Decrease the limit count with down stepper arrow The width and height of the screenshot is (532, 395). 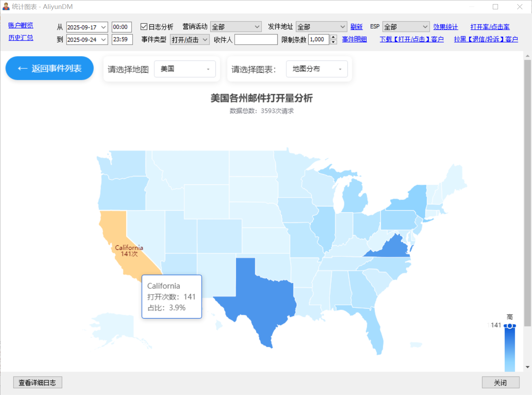(333, 42)
